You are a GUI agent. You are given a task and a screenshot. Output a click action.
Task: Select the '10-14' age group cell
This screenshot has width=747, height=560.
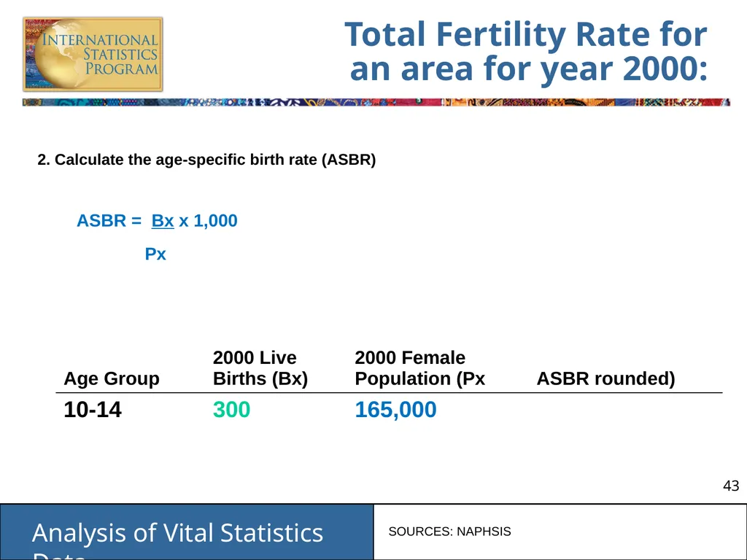93,410
